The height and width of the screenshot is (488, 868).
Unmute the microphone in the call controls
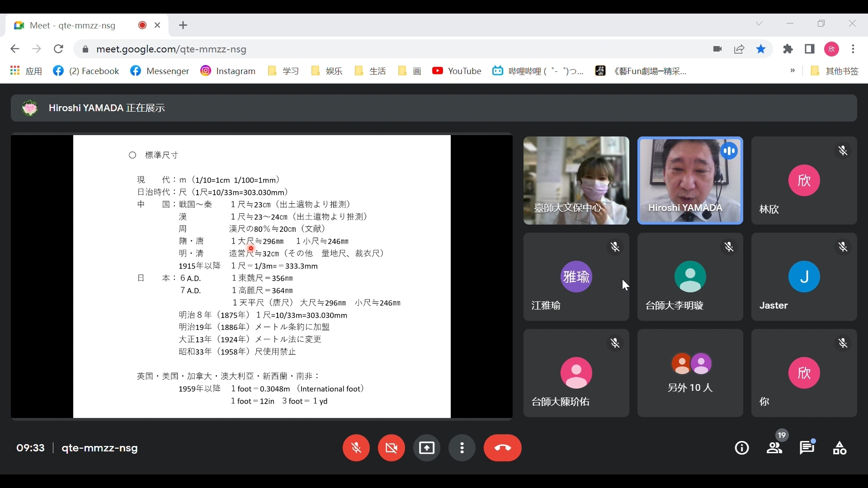click(x=356, y=448)
